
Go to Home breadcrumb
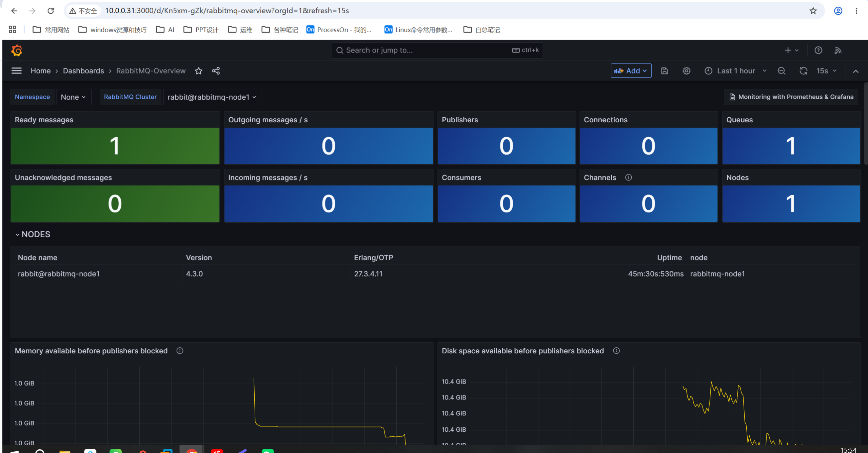click(x=41, y=71)
